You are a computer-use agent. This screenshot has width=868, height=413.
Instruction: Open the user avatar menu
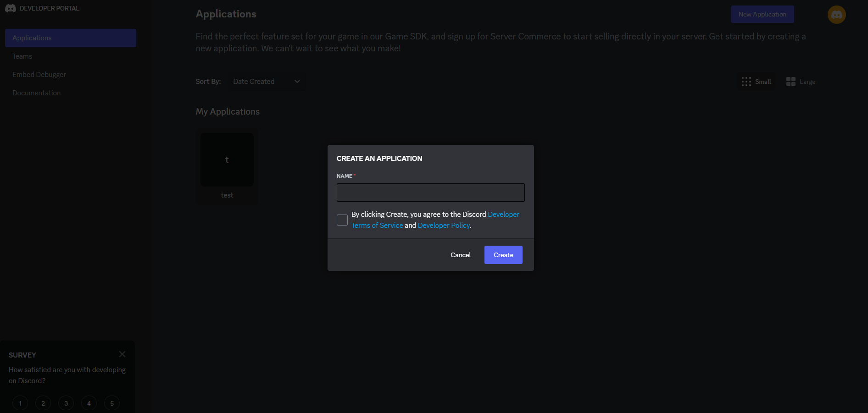point(836,15)
